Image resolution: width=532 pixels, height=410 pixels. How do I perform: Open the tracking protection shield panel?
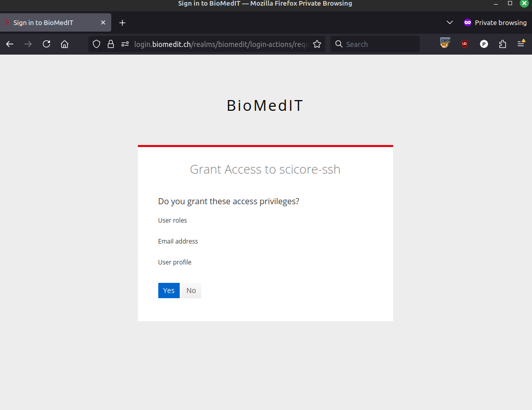point(96,44)
